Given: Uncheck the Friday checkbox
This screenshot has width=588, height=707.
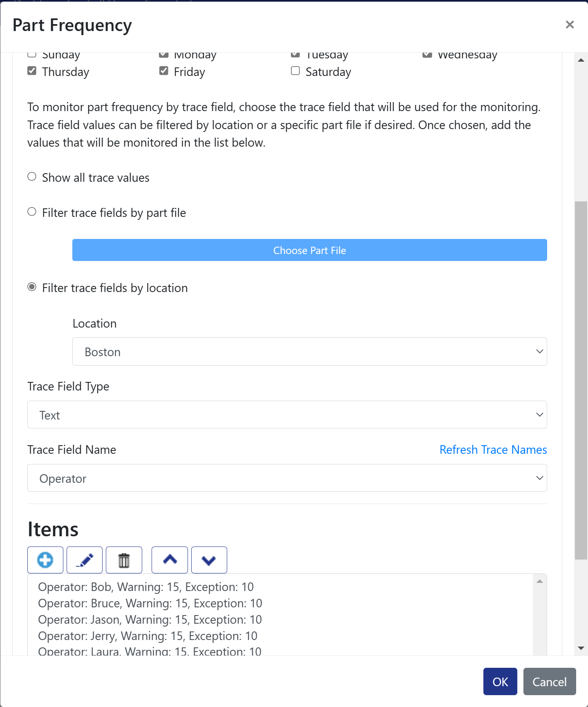Looking at the screenshot, I should [x=164, y=71].
